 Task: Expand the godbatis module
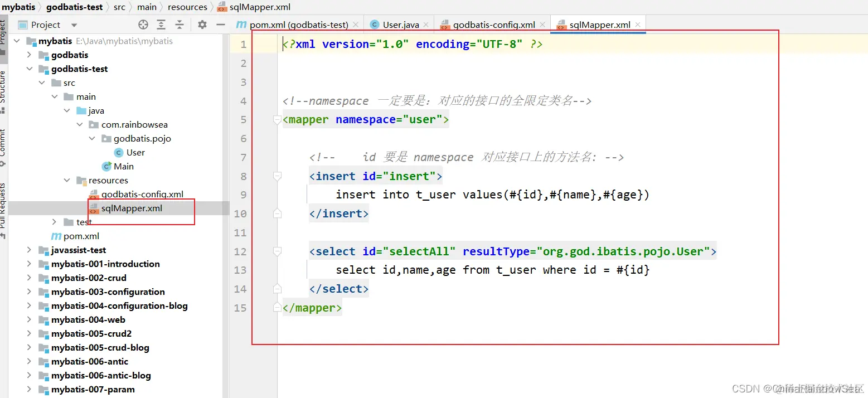click(x=29, y=55)
